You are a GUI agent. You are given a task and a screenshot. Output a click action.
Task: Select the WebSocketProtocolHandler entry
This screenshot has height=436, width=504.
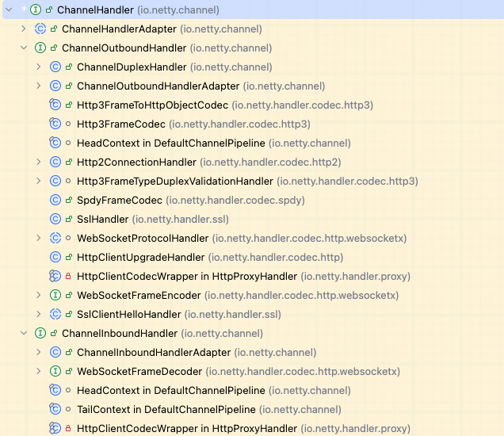tap(143, 238)
